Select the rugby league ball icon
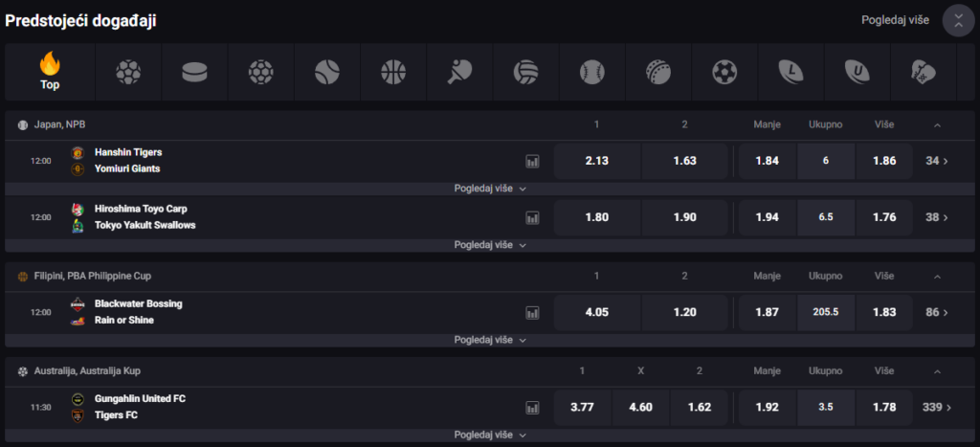Screen dimensions: 980x447 click(791, 73)
